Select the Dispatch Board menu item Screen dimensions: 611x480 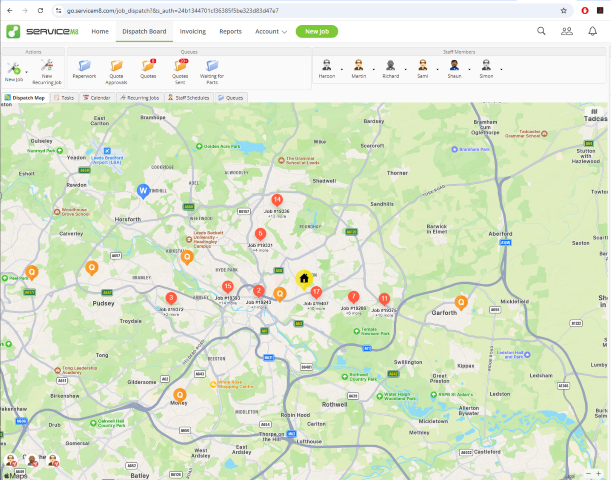coord(144,32)
